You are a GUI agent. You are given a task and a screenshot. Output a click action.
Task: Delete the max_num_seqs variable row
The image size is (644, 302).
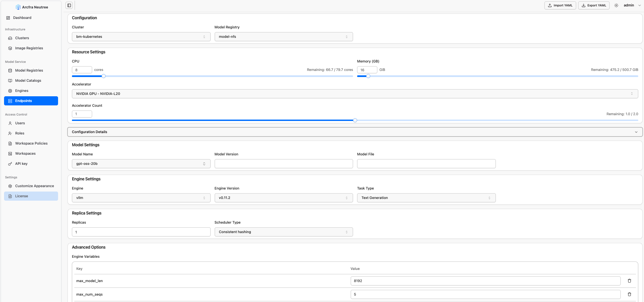click(x=629, y=294)
